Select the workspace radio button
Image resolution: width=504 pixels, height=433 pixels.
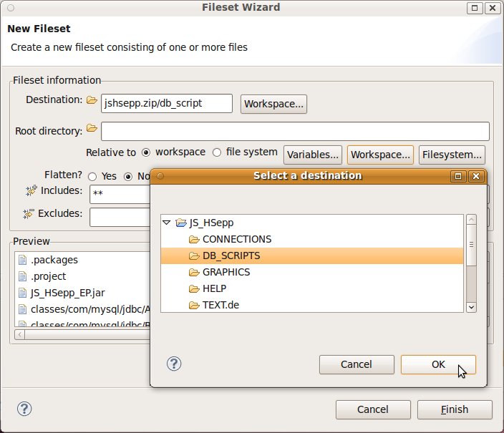(x=146, y=152)
